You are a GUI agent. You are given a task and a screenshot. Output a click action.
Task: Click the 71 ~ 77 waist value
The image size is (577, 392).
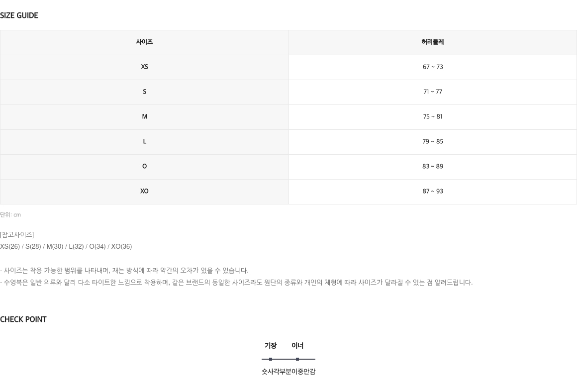(433, 92)
